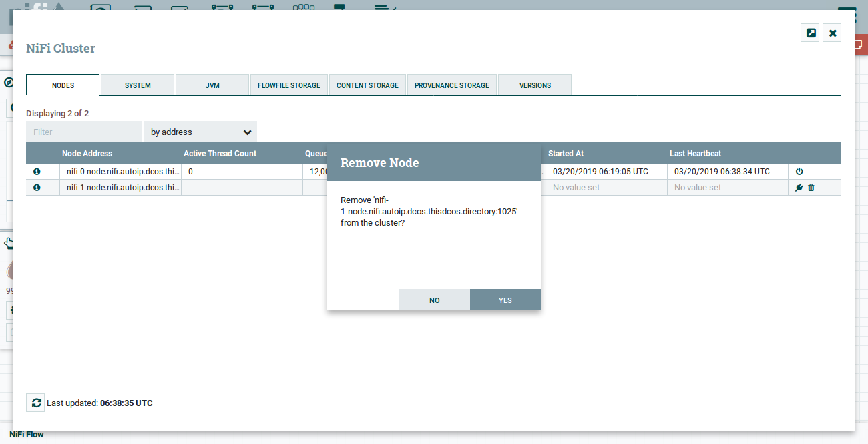Disconnect nifi-0-node using power icon

(799, 172)
